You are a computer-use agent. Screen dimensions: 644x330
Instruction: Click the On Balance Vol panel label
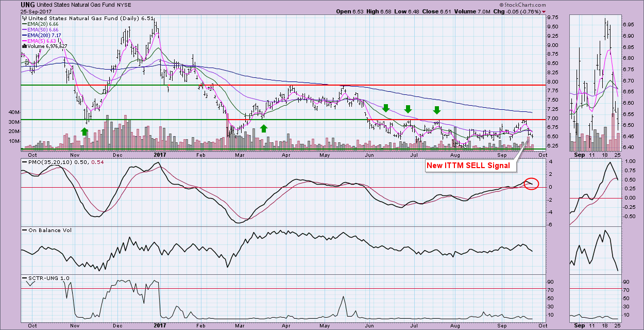[45, 229]
